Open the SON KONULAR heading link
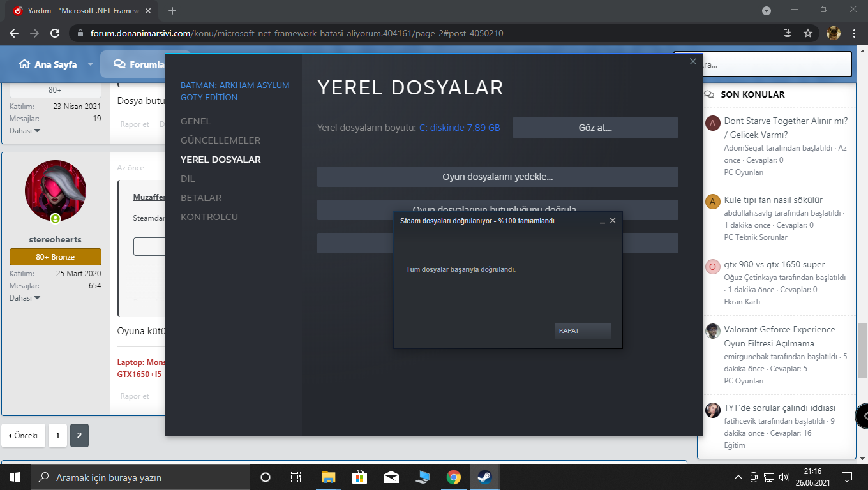 [752, 94]
